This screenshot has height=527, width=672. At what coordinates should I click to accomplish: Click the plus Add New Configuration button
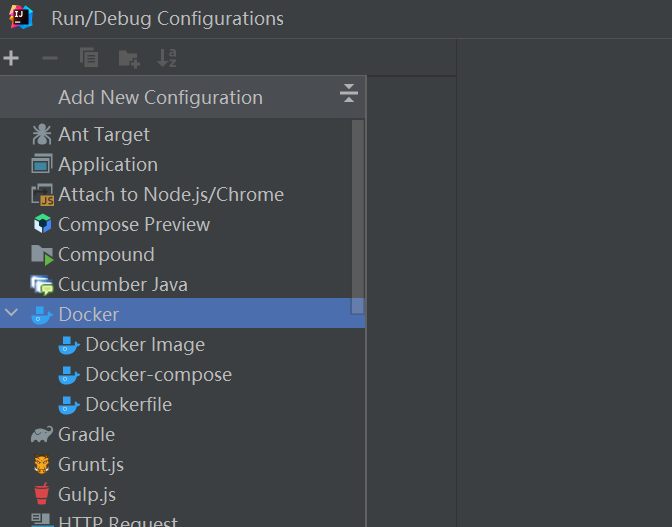click(11, 58)
